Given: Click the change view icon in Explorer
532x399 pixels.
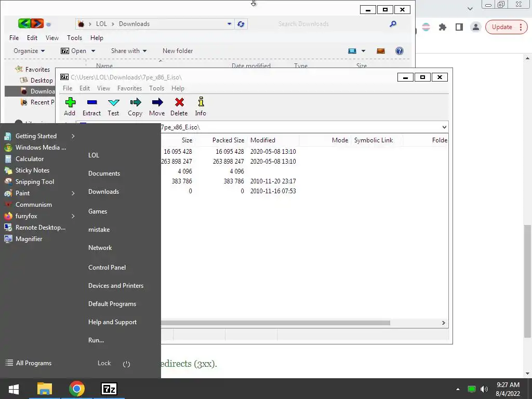Looking at the screenshot, I should pos(352,51).
